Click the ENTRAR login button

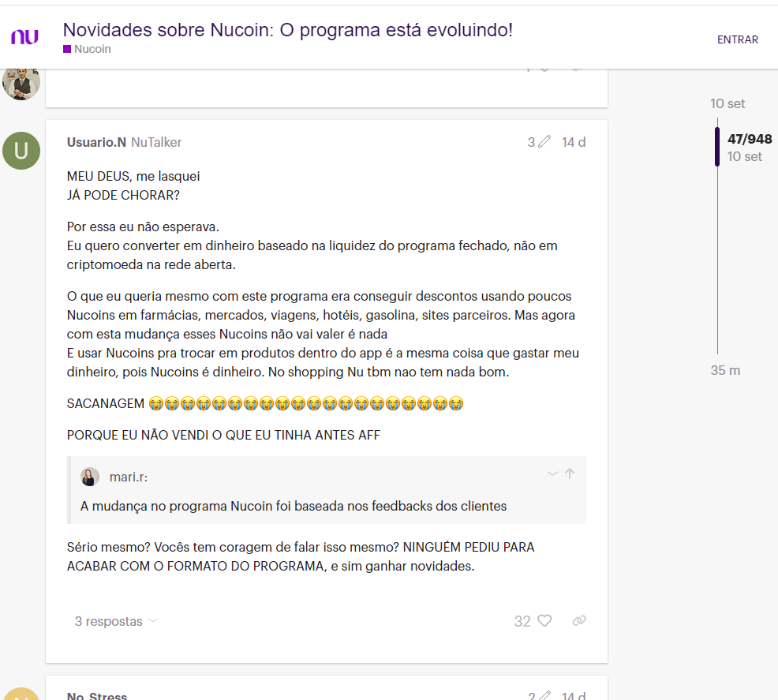click(x=737, y=39)
